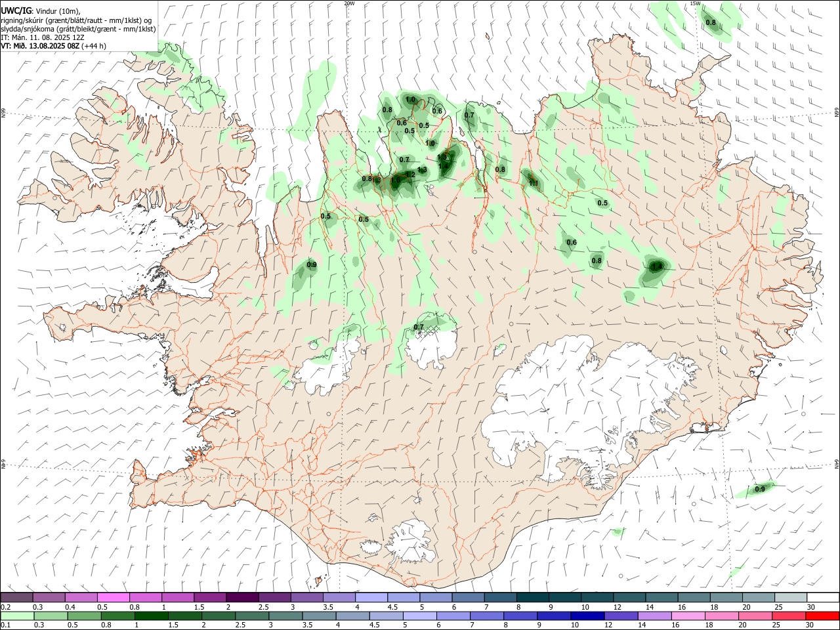Click the 0.7 value on the hatched glacier
Screen dimensions: 840x630
click(419, 327)
